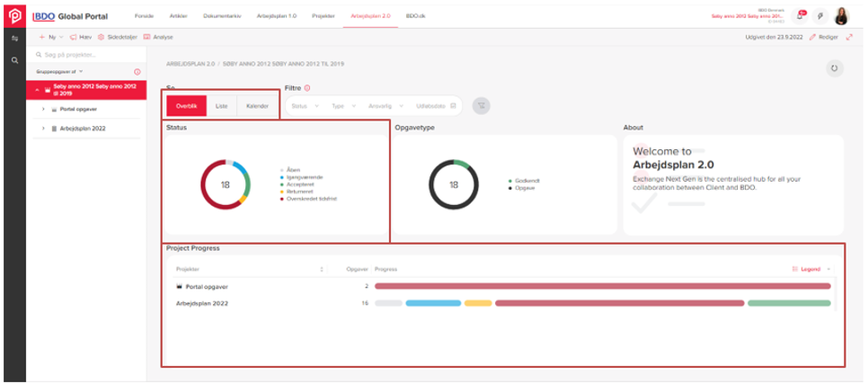
Task: Click the Godkendt legend entry
Action: (x=524, y=181)
